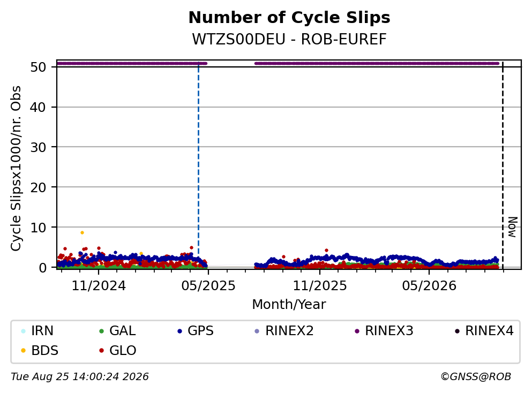Select the RINEX4 legend label
Viewport: 532px width, 393px height.
[489, 331]
